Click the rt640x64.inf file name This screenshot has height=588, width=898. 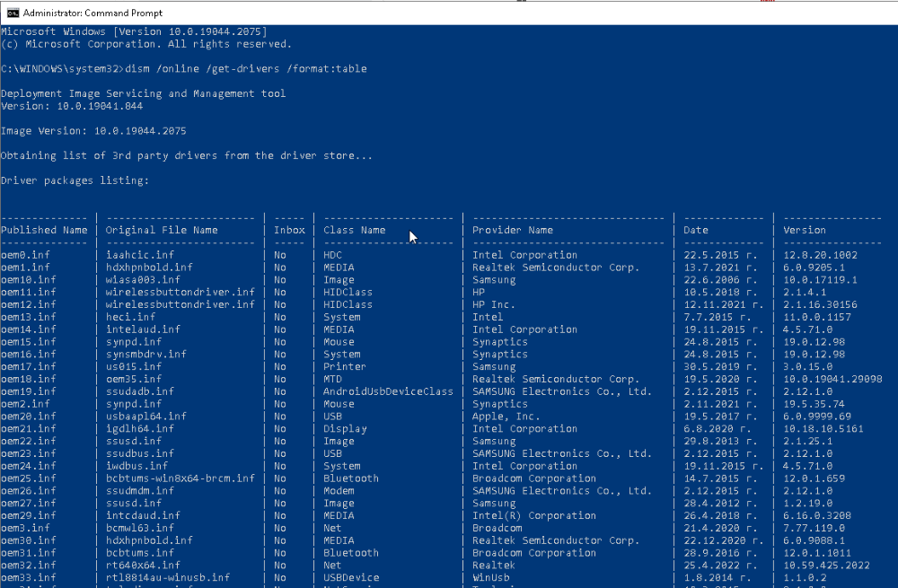pos(143,565)
